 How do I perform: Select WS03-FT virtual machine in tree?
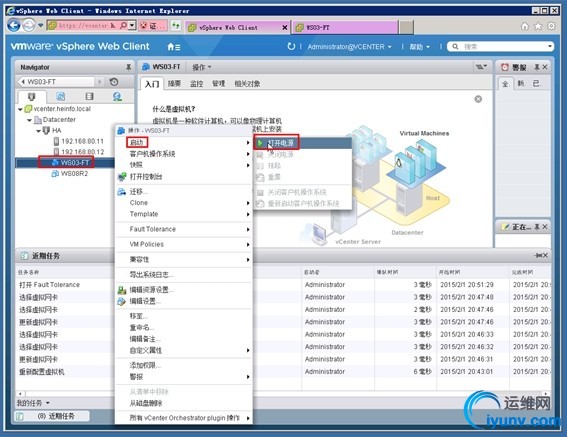[75, 163]
